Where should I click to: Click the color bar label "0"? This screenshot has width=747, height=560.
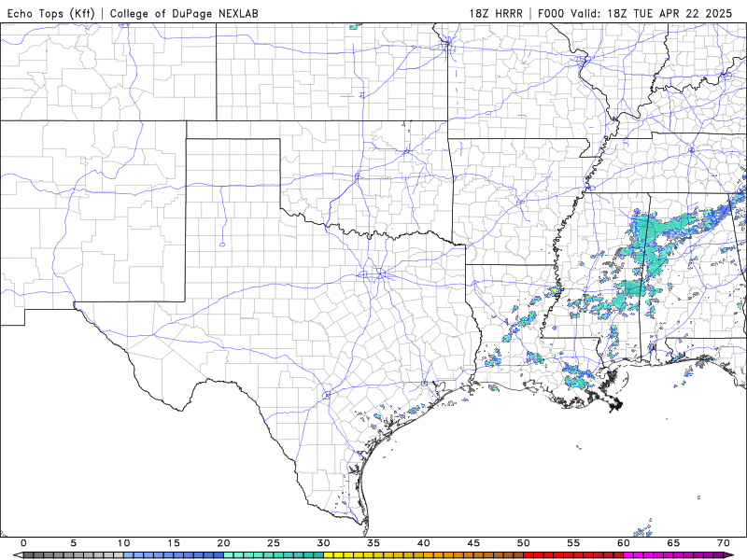click(x=24, y=543)
